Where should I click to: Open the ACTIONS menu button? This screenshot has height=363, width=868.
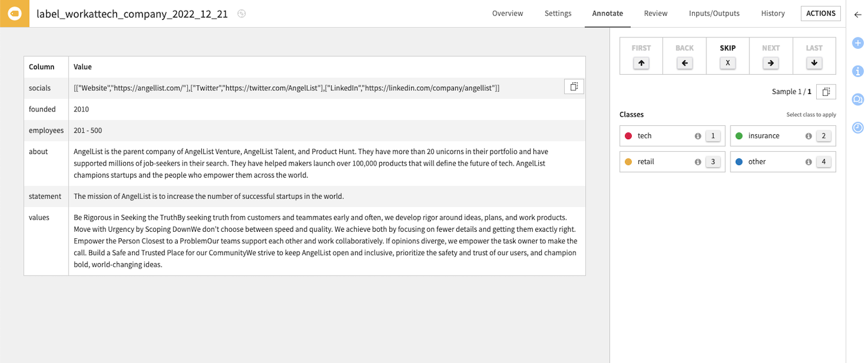[x=820, y=13]
